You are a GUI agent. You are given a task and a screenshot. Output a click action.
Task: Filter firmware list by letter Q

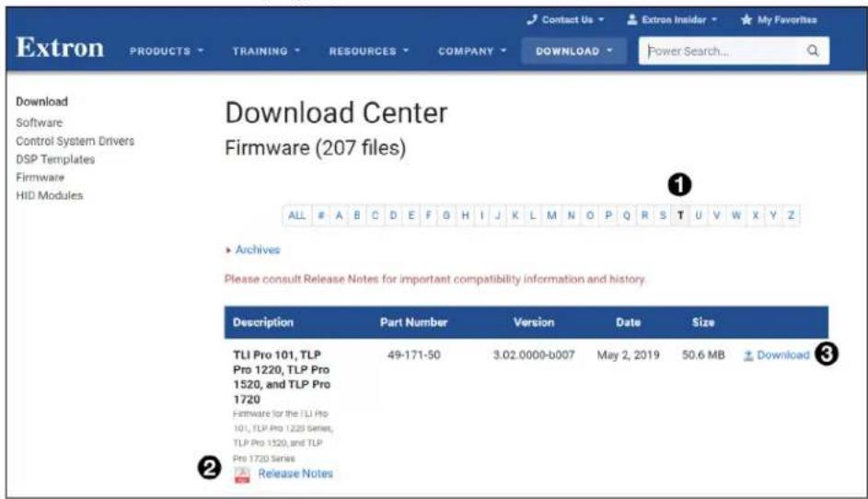click(627, 215)
